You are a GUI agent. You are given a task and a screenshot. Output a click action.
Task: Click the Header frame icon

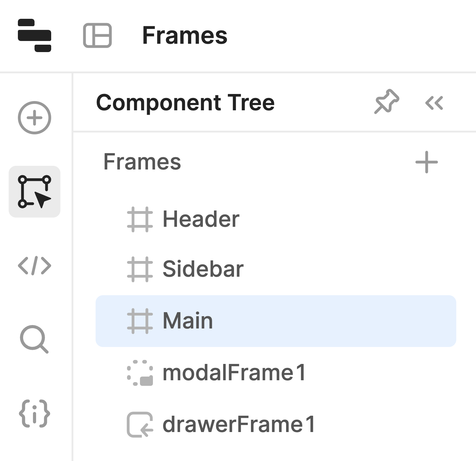[140, 219]
